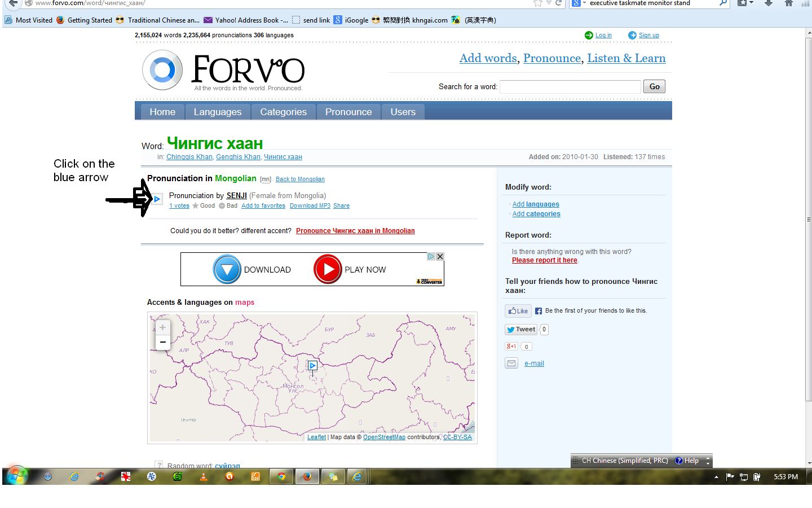The image size is (812, 508).
Task: Open the OpenStreetMap attribution link
Action: click(x=384, y=437)
